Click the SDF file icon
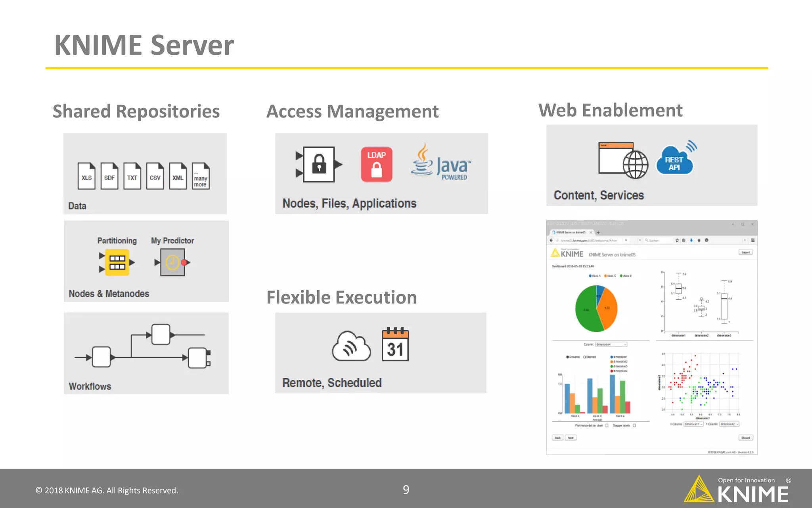 pos(109,176)
